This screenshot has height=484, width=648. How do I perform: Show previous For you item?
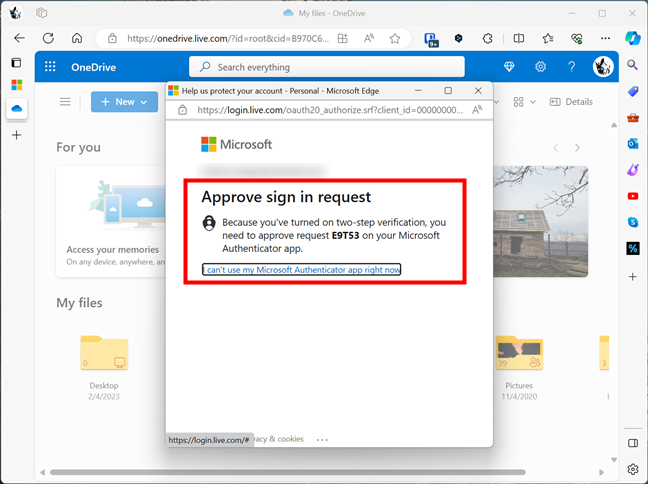[x=556, y=148]
